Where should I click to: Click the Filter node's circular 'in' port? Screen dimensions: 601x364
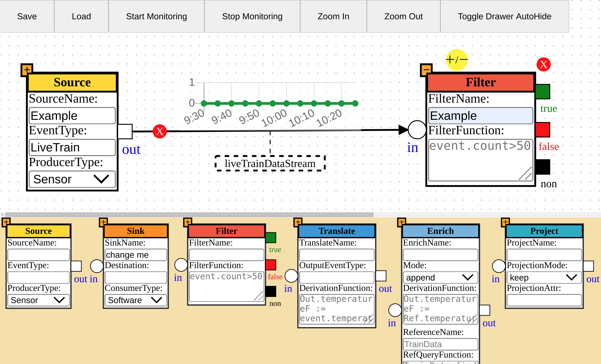417,130
